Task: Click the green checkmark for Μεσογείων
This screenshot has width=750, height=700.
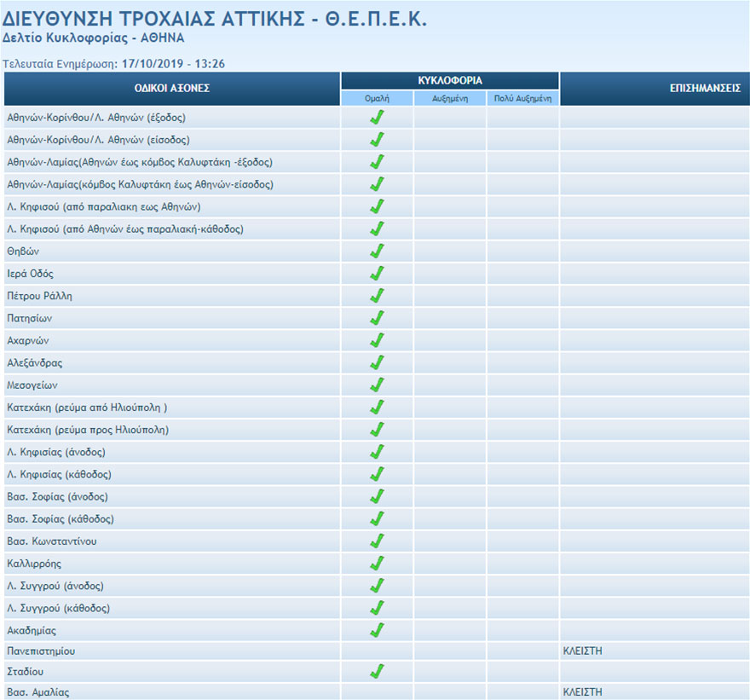Action: coord(377,385)
